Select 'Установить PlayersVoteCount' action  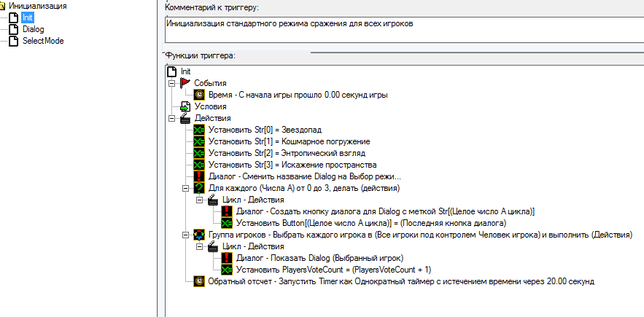coord(333,270)
